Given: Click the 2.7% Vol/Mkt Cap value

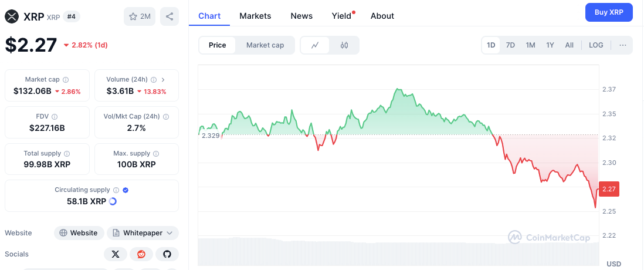Looking at the screenshot, I should pos(137,128).
